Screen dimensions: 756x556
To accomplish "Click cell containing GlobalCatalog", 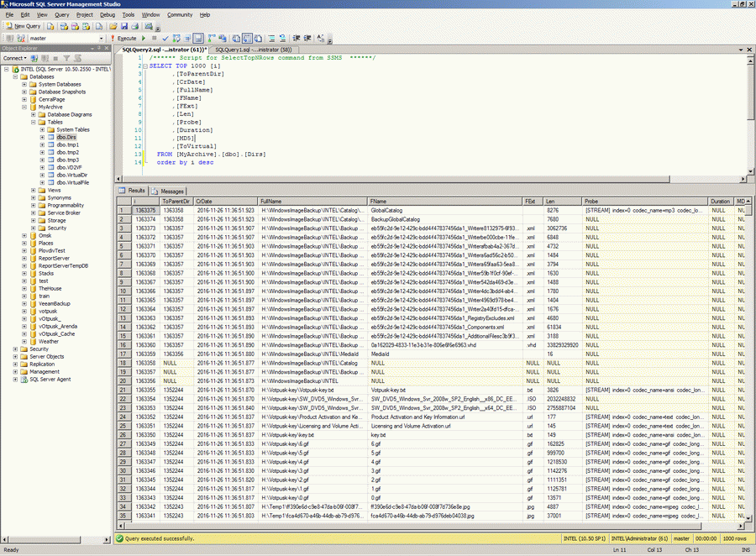I will (x=445, y=210).
